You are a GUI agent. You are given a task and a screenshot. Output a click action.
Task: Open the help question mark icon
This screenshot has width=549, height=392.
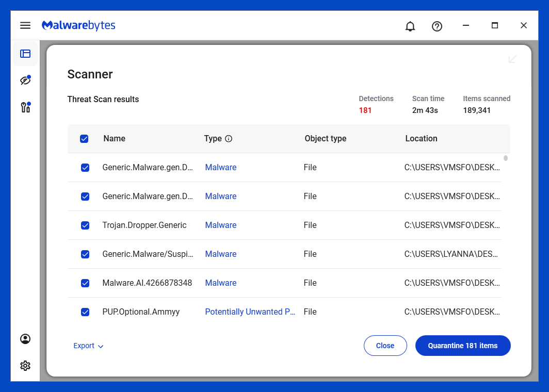click(437, 26)
